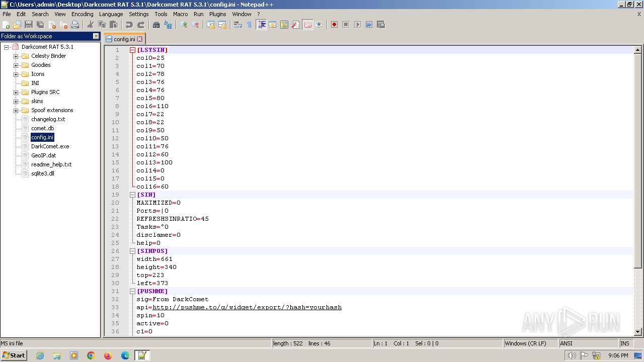Toggle Show All Characters pilcrow

pyautogui.click(x=250, y=25)
